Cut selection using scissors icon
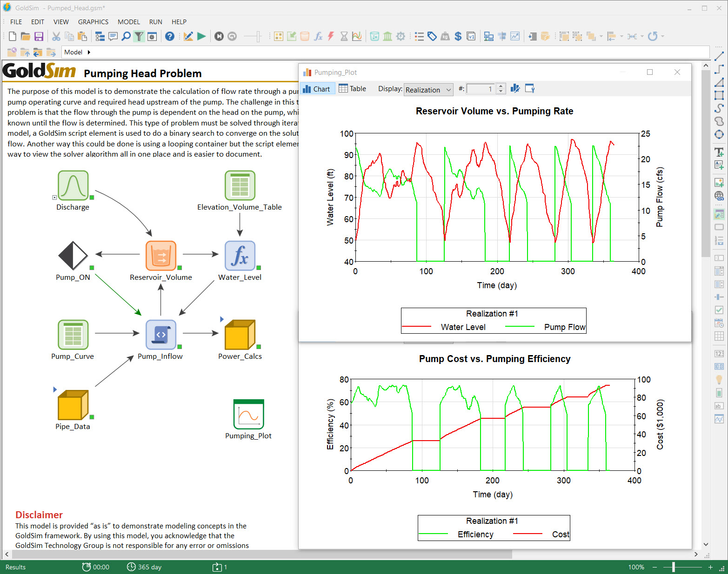This screenshot has width=728, height=574. [56, 36]
